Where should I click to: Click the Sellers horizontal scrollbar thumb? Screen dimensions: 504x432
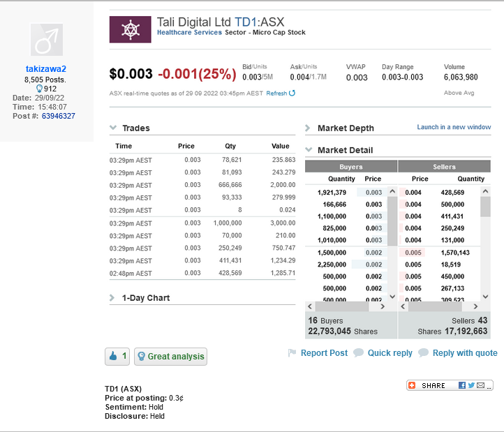click(435, 306)
